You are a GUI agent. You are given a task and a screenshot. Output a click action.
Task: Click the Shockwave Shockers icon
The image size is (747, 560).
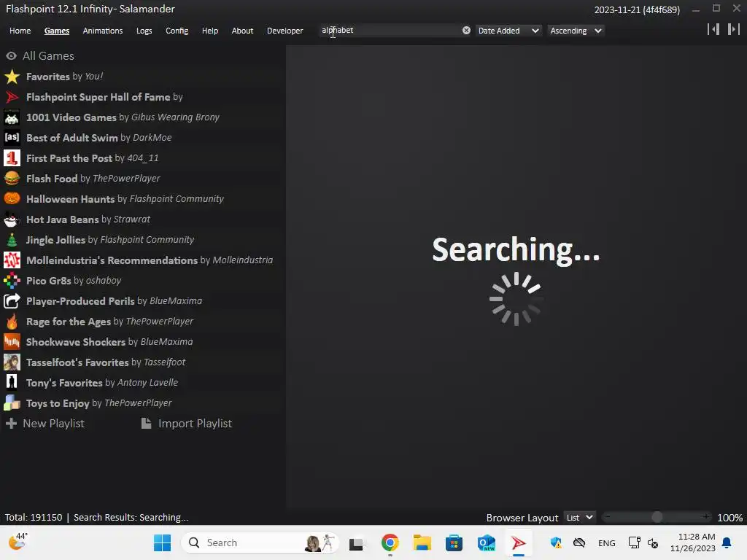coord(12,342)
